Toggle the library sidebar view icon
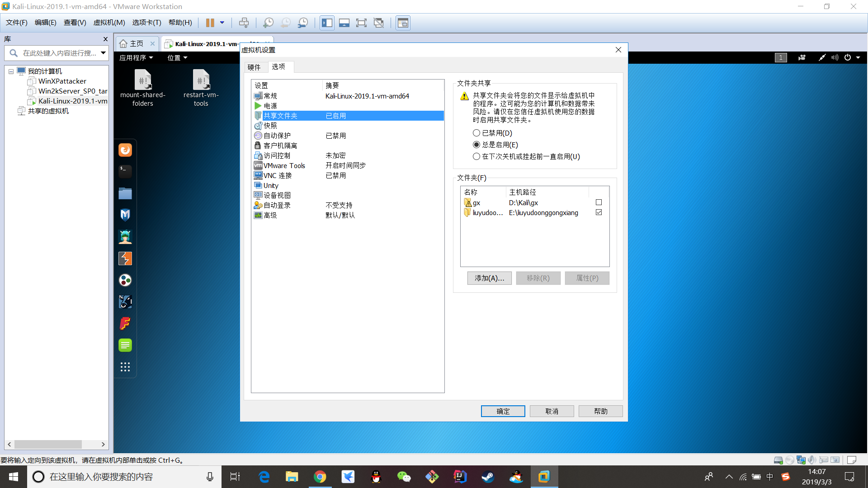 (327, 23)
